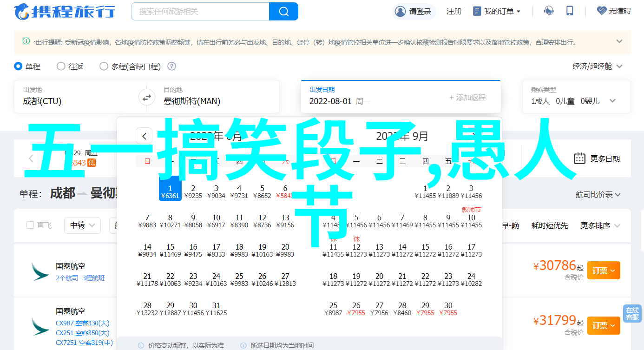Select the 单程 one-way radio button

19,66
